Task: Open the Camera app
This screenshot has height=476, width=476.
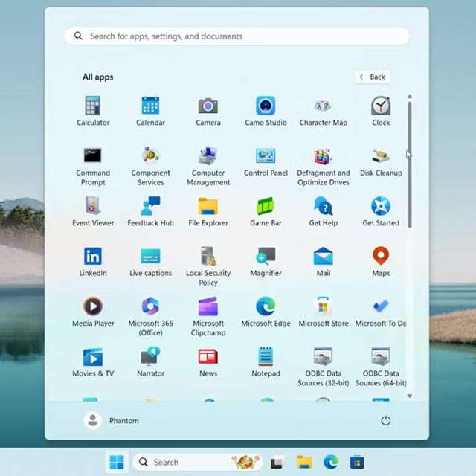Action: point(208,111)
